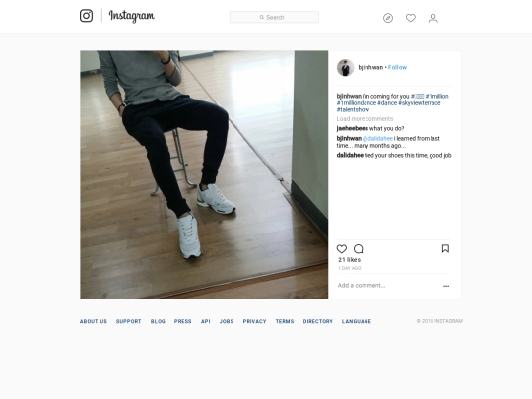Viewport: 532px width, 399px height.
Task: Click the Search input field
Action: (274, 17)
